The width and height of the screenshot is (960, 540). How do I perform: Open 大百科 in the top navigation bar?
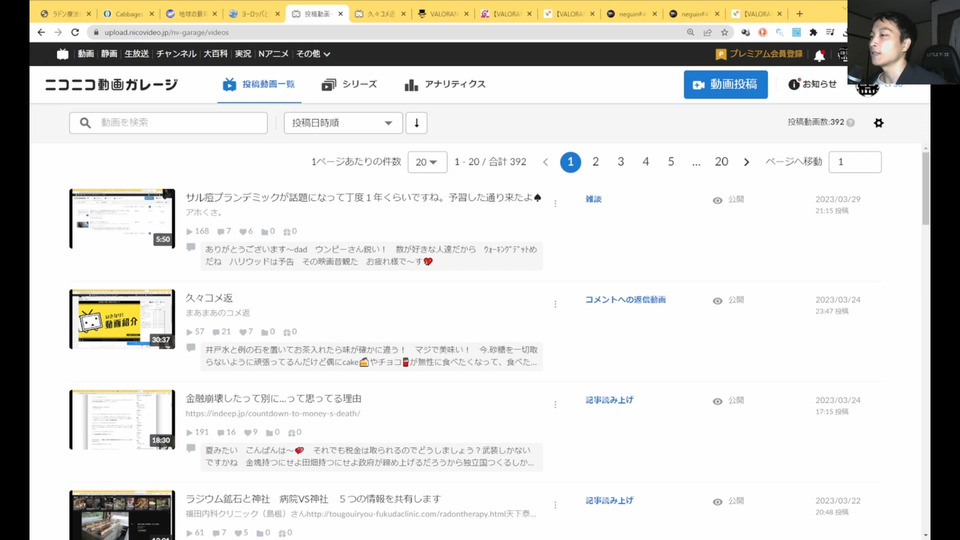tap(216, 54)
